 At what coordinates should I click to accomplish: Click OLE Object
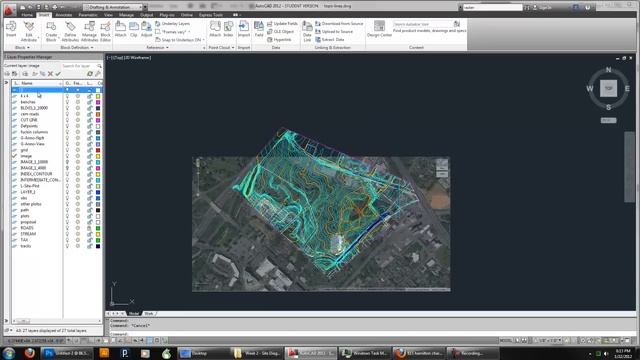(x=280, y=31)
